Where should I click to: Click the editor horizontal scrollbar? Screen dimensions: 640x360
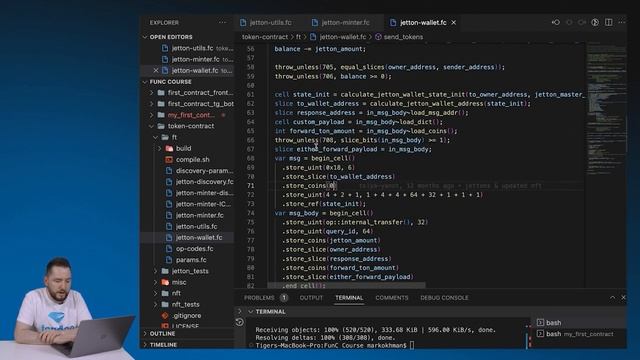tap(346, 285)
